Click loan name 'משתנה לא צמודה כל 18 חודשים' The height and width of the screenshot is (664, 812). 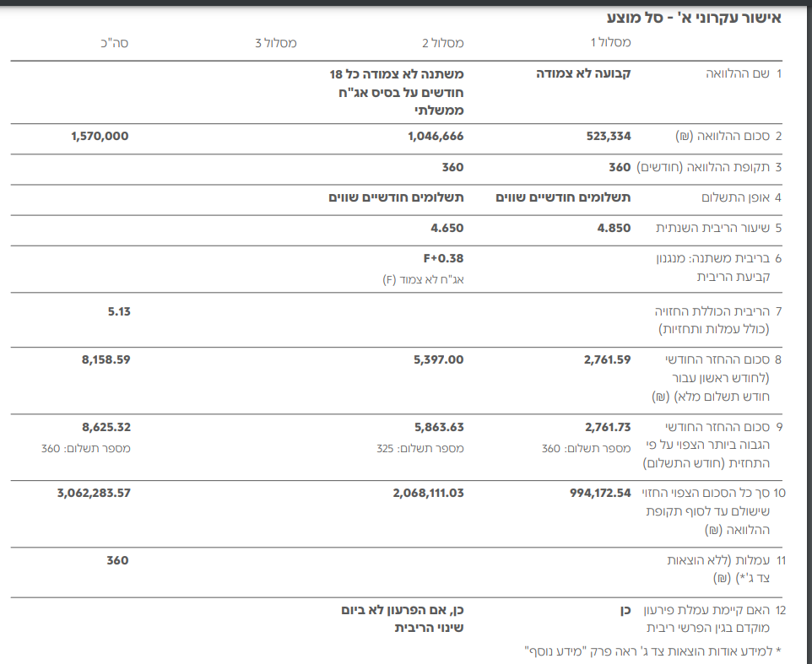(397, 92)
